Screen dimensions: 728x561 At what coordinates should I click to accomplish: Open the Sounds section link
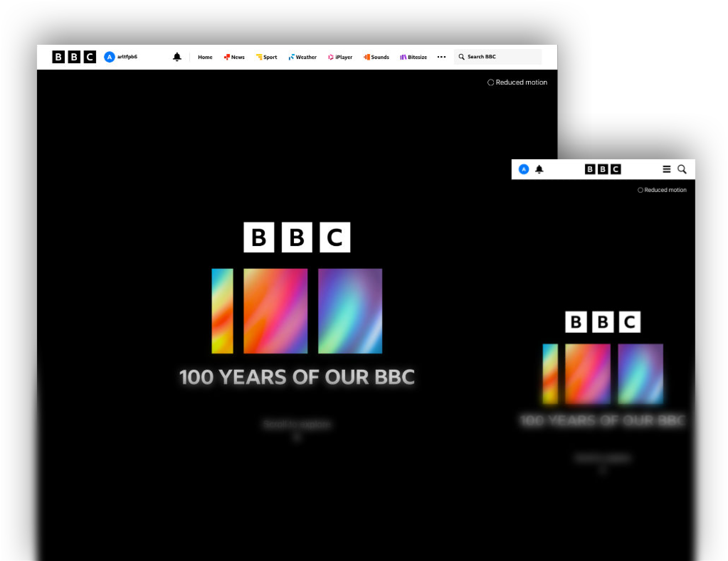tap(376, 57)
